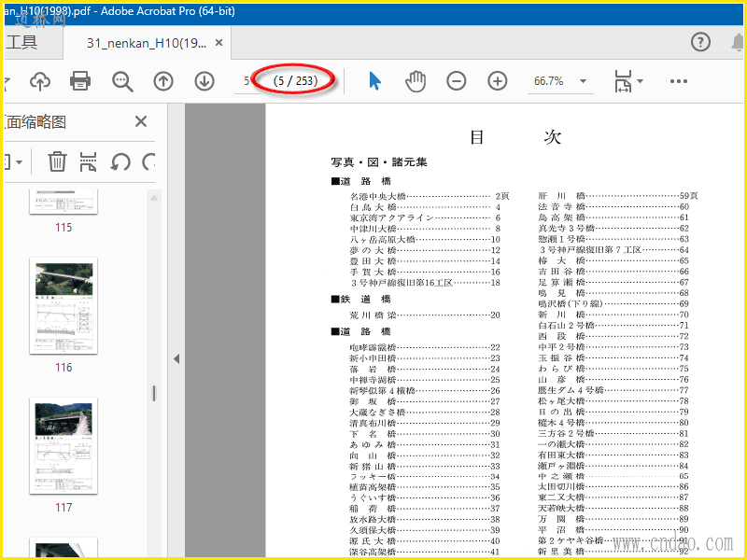Viewport: 747px width, 560px height.
Task: Click the 大蔵なぎさ橋 contents entry
Action: (425, 413)
